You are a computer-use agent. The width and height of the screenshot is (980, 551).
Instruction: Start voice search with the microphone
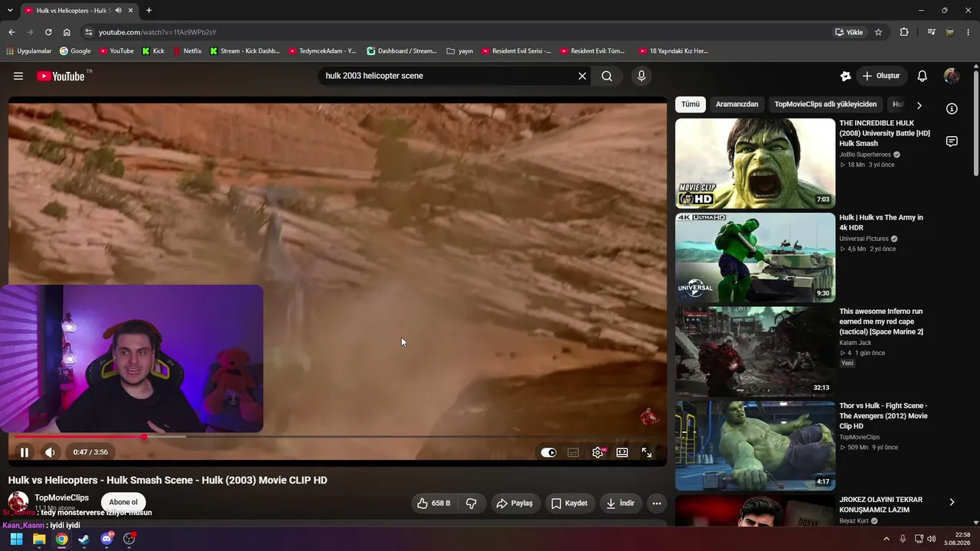click(x=642, y=76)
